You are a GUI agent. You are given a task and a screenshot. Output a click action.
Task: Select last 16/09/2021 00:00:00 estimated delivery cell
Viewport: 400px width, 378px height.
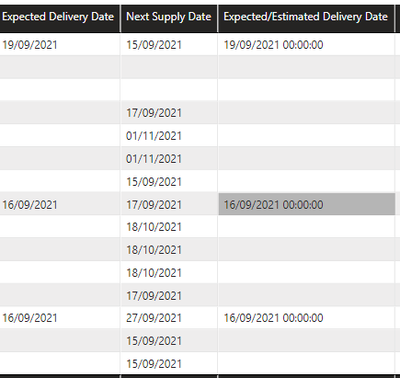(273, 318)
